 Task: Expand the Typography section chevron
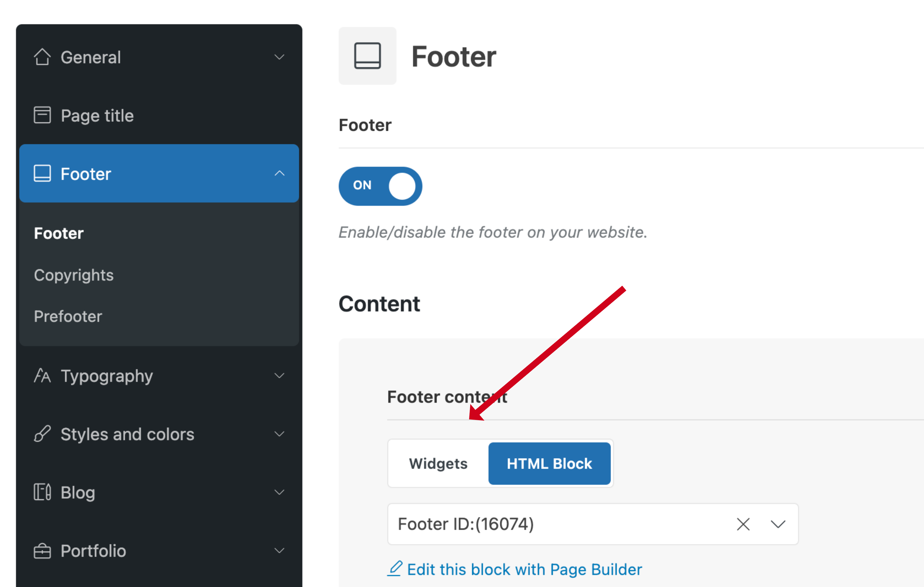pos(279,375)
